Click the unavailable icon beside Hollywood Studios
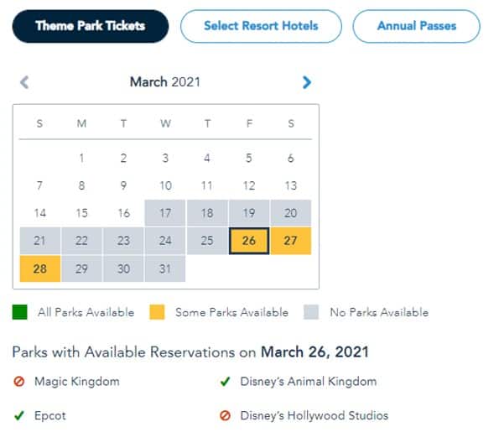The image size is (499, 448). tap(226, 415)
